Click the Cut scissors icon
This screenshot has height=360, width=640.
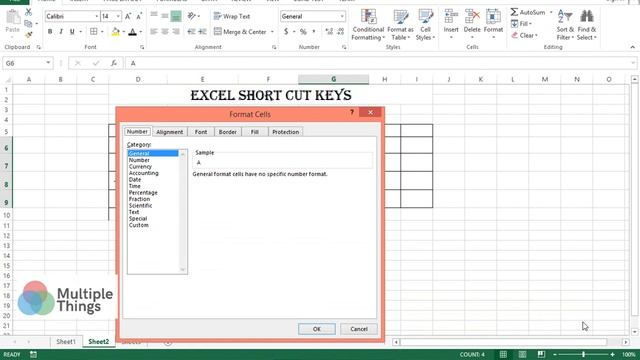coord(28,12)
